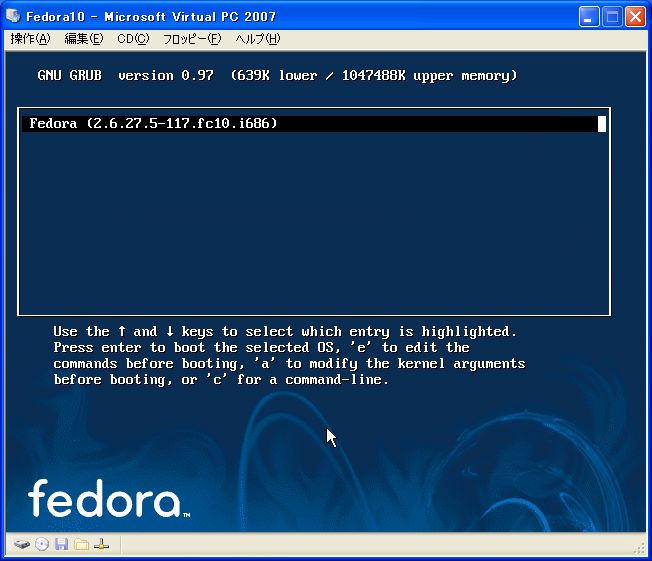Screen dimensions: 652x561
Task: Click the 'Press enter to boot the selected OS' line
Action: tap(262, 347)
